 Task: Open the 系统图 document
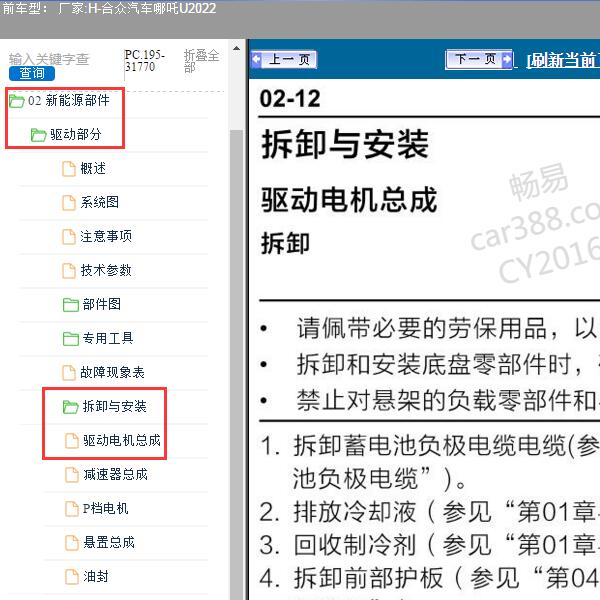click(91, 202)
